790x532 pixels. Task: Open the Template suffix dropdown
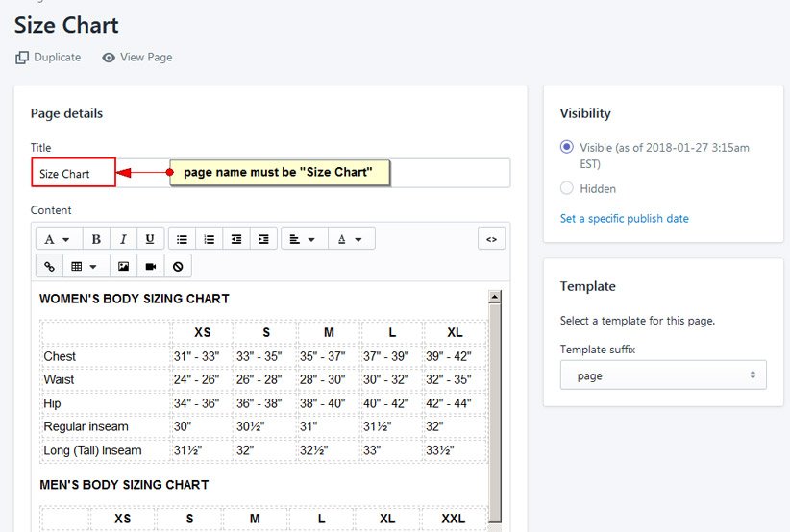point(663,375)
